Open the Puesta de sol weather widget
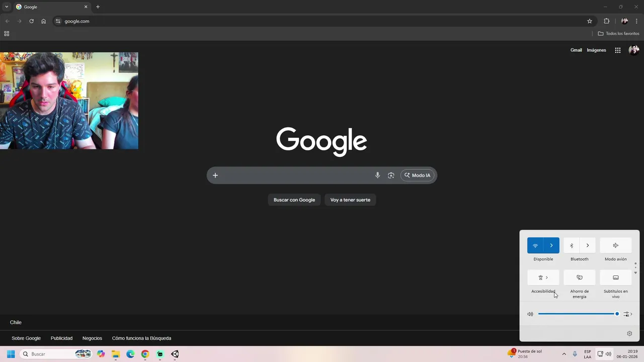Viewport: 644px width, 362px height. 525,354
